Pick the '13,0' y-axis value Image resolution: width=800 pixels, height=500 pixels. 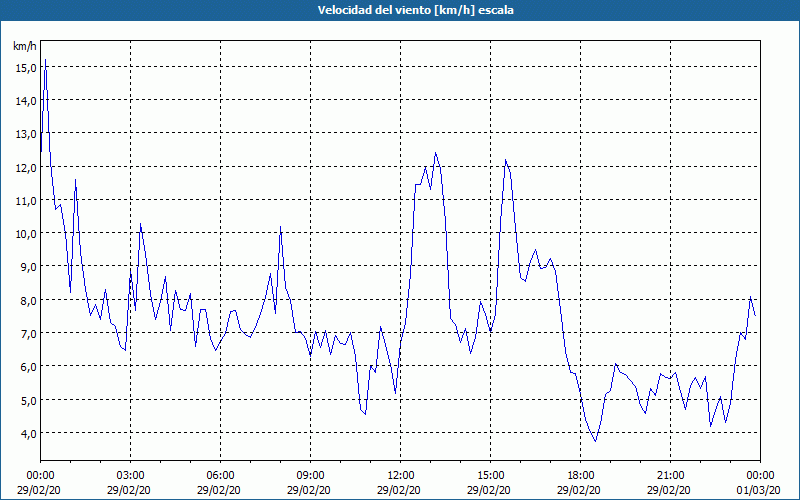(x=26, y=134)
